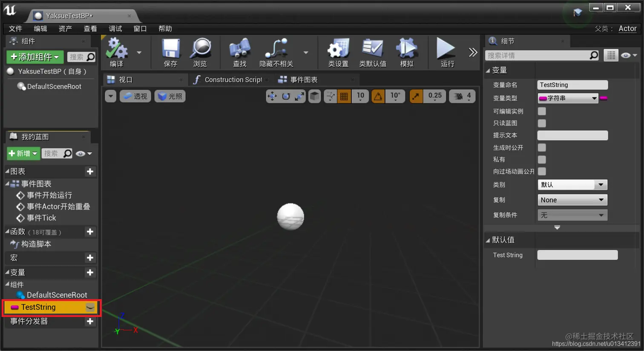Open the 文件 menu

15,29
